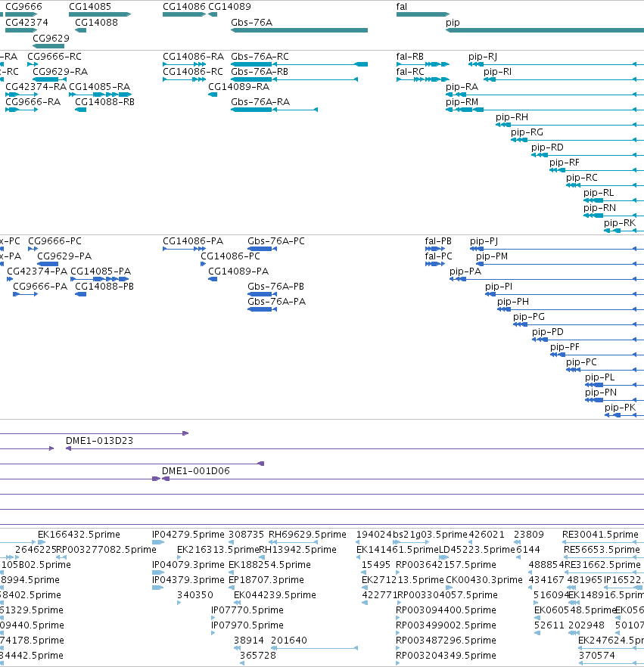The image size is (644, 667).
Task: Select EST EK166432.5prime
Action: (79, 534)
